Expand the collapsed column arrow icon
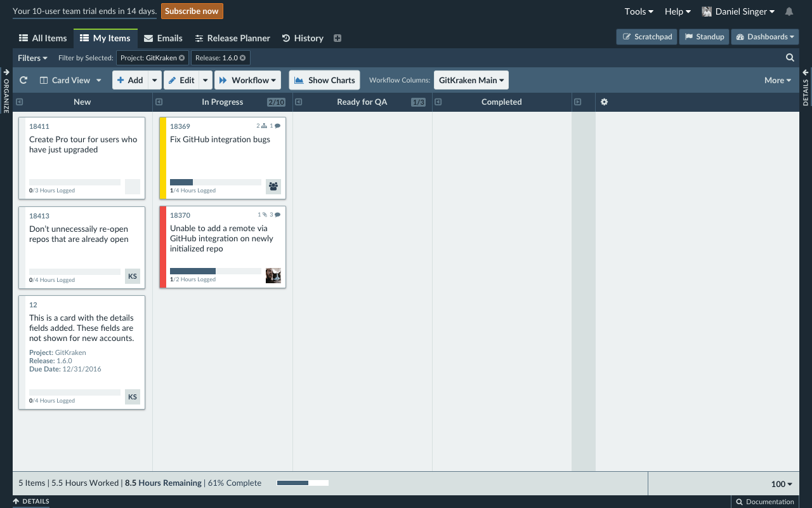The height and width of the screenshot is (508, 812). [x=577, y=102]
